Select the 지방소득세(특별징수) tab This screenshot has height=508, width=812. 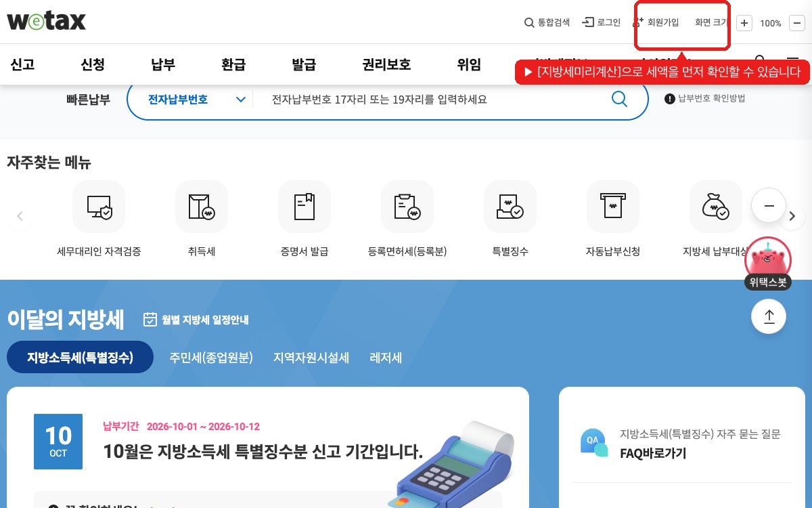click(x=81, y=357)
